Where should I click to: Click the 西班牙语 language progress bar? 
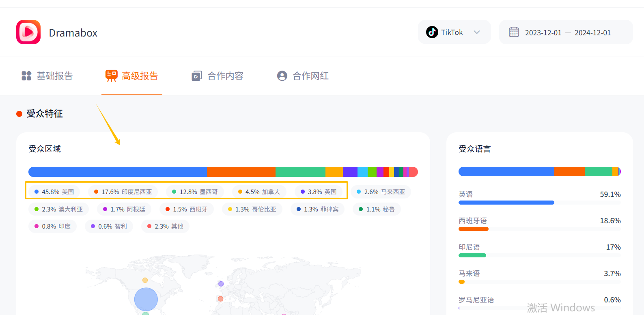pos(474,229)
